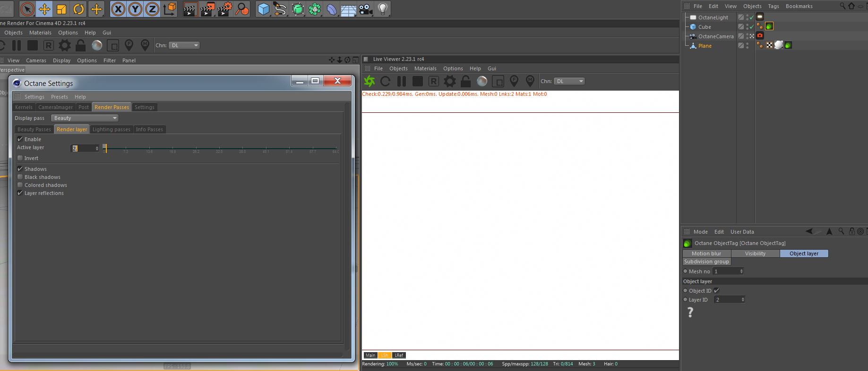Open the Info Passes sub-tab
This screenshot has height=371, width=868.
click(x=149, y=129)
